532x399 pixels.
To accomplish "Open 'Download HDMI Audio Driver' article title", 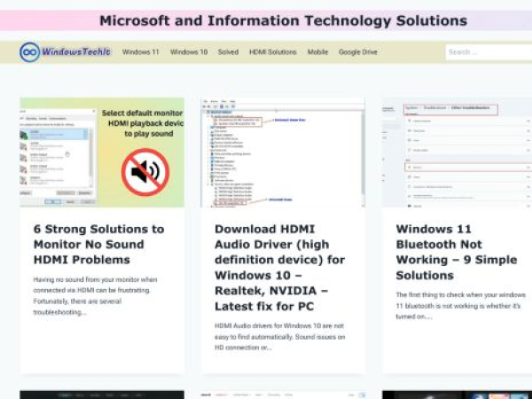I will click(x=280, y=268).
